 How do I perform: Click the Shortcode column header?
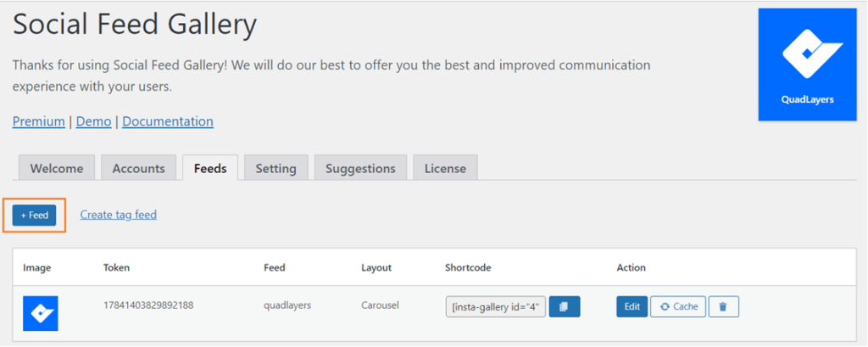468,268
